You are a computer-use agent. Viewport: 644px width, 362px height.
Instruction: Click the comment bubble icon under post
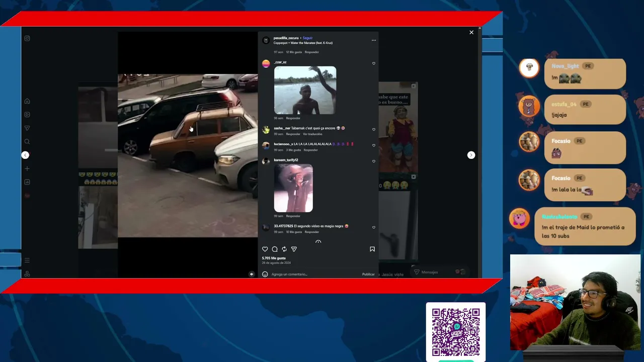coord(275,249)
